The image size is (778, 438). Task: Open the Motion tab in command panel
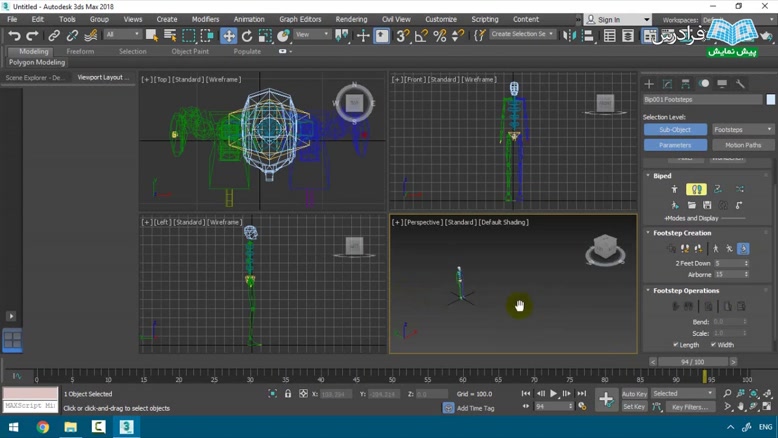tap(704, 84)
